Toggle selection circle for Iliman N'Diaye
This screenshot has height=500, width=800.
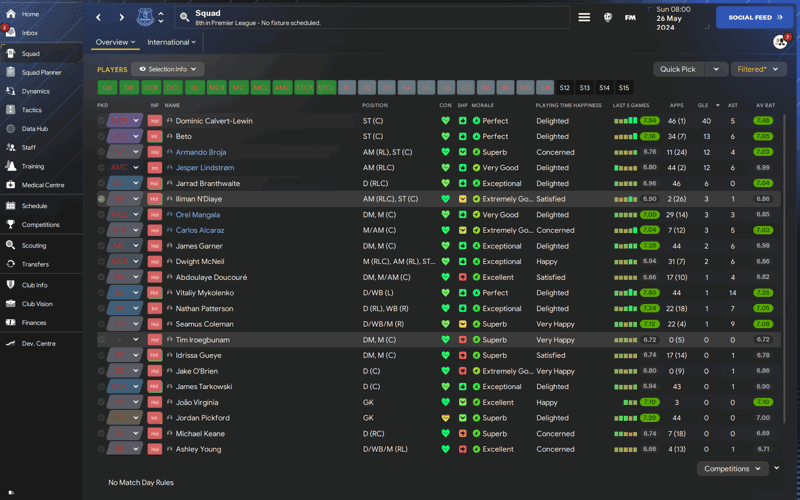pos(101,199)
